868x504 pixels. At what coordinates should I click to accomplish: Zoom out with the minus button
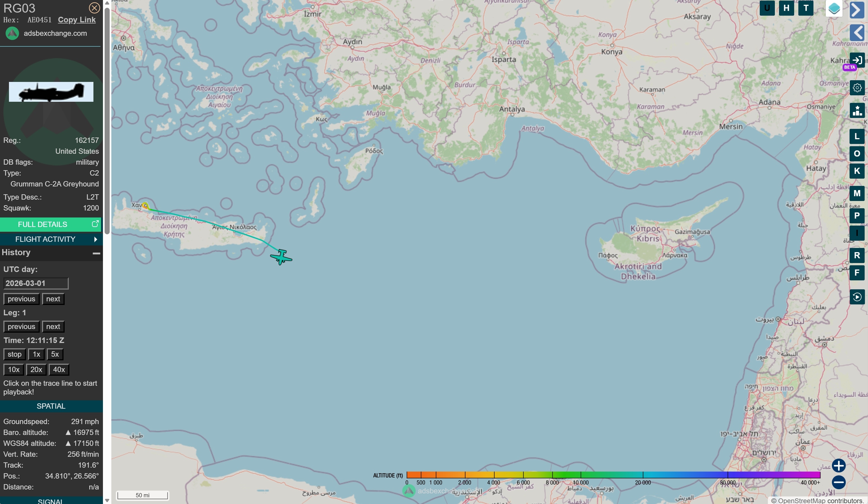point(838,482)
